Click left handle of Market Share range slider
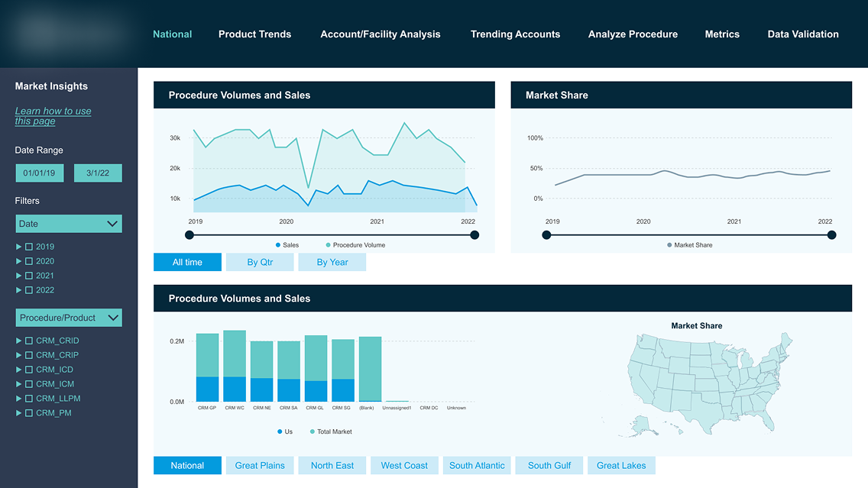 (x=546, y=235)
